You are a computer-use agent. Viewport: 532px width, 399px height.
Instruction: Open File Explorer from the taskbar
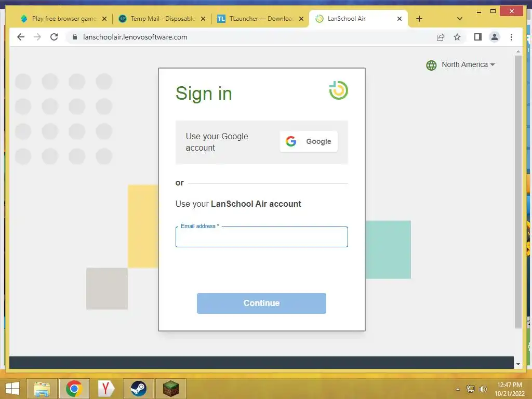point(42,389)
